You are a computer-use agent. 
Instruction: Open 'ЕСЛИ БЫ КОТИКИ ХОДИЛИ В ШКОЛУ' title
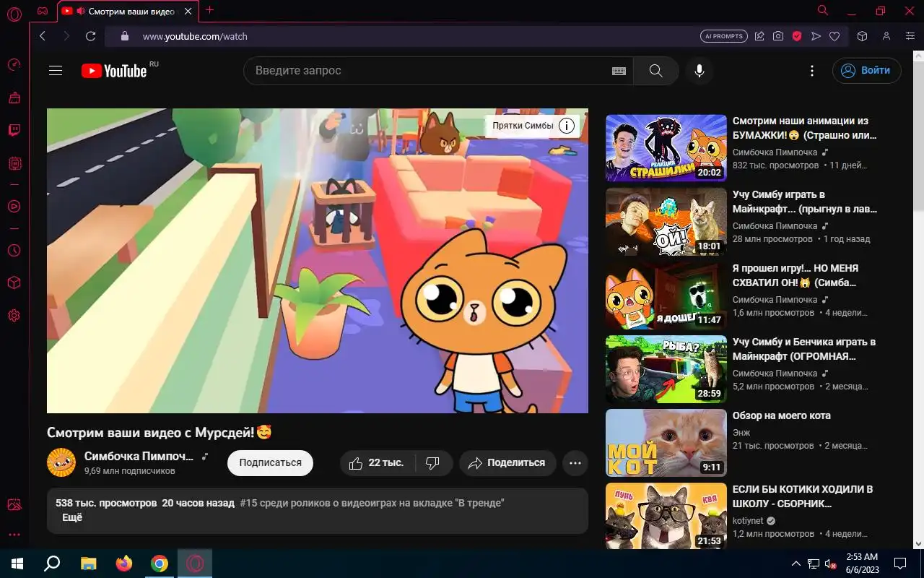tap(803, 496)
